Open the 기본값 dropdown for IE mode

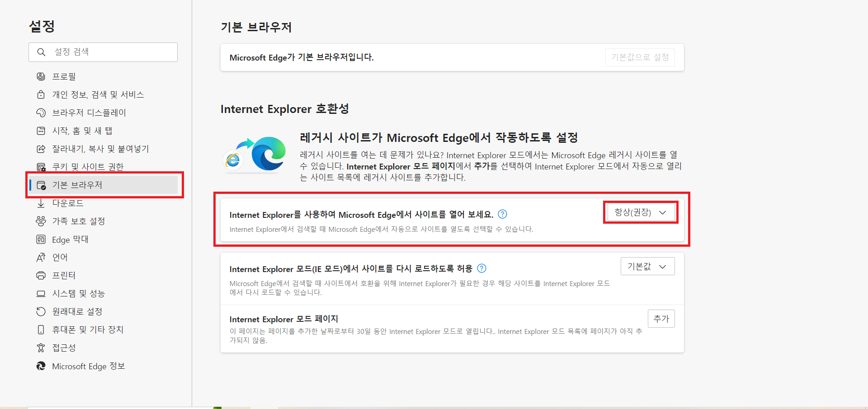point(647,266)
